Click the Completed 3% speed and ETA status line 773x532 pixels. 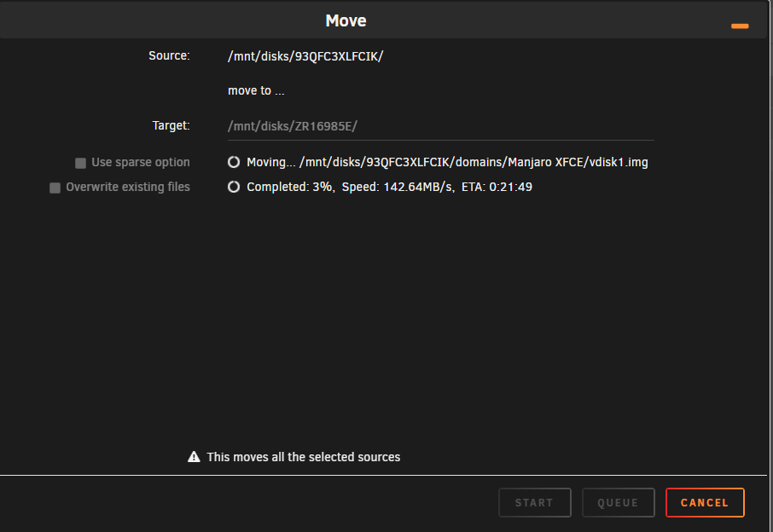pyautogui.click(x=389, y=187)
